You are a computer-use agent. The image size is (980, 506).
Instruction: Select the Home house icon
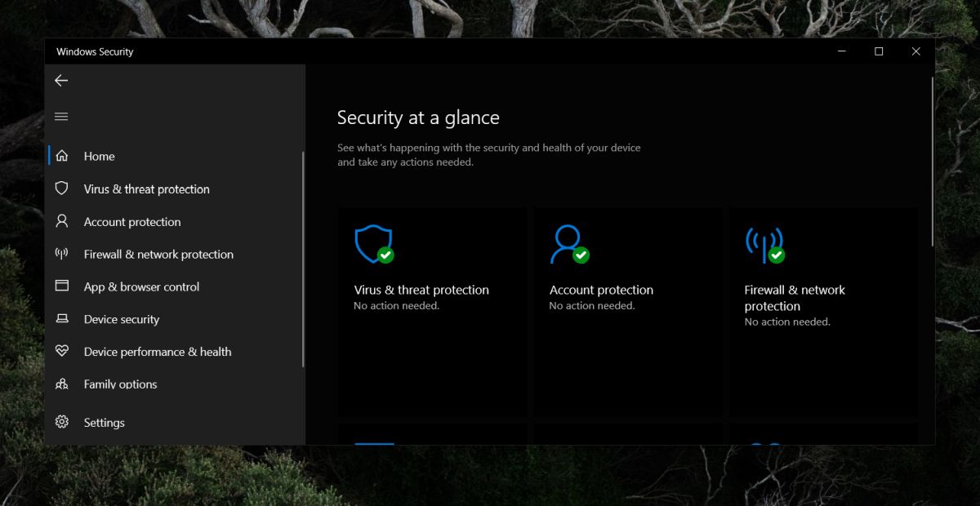(x=62, y=156)
